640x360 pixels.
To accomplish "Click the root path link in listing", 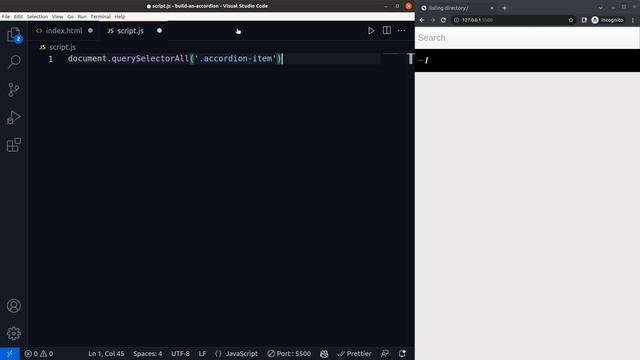I will [x=427, y=60].
